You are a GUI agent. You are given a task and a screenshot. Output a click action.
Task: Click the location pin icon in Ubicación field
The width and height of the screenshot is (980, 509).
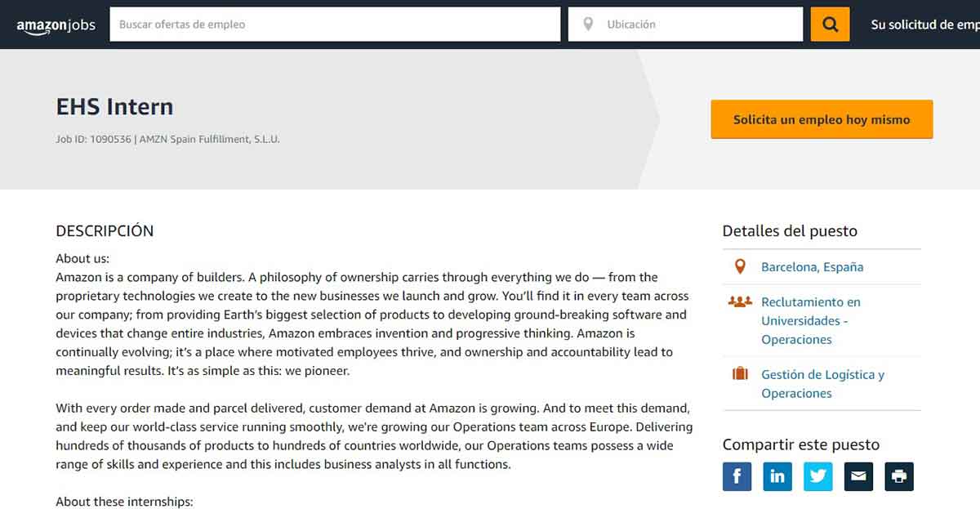click(587, 24)
